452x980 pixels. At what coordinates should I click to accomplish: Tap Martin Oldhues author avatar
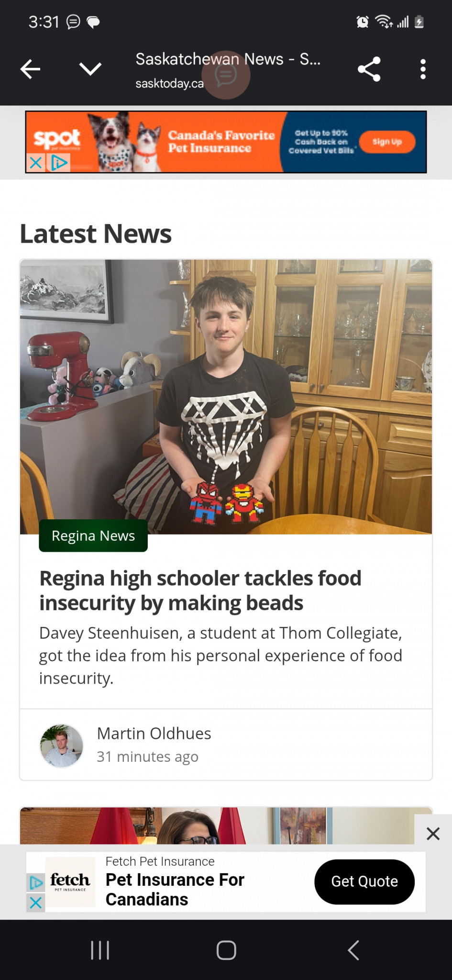coord(61,746)
